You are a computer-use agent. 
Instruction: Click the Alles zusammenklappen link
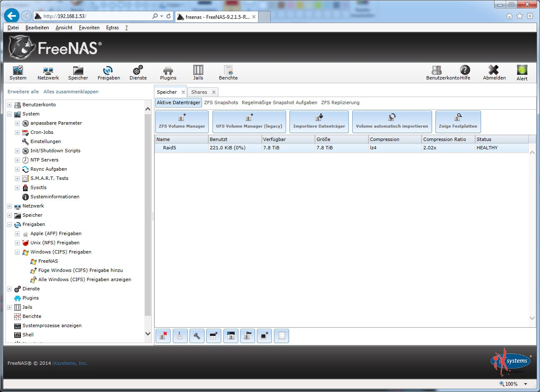71,92
